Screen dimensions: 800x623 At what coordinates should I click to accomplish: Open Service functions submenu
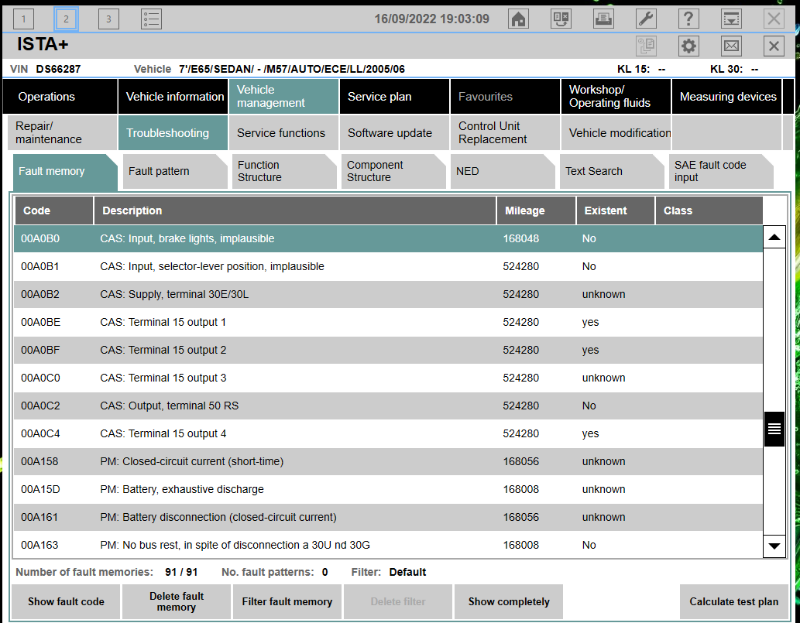[x=283, y=133]
